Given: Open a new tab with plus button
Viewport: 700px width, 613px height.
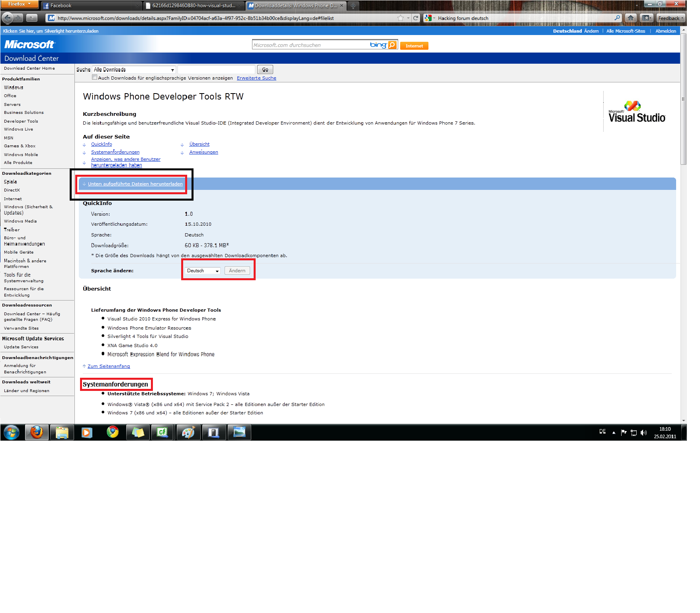Looking at the screenshot, I should (x=353, y=6).
